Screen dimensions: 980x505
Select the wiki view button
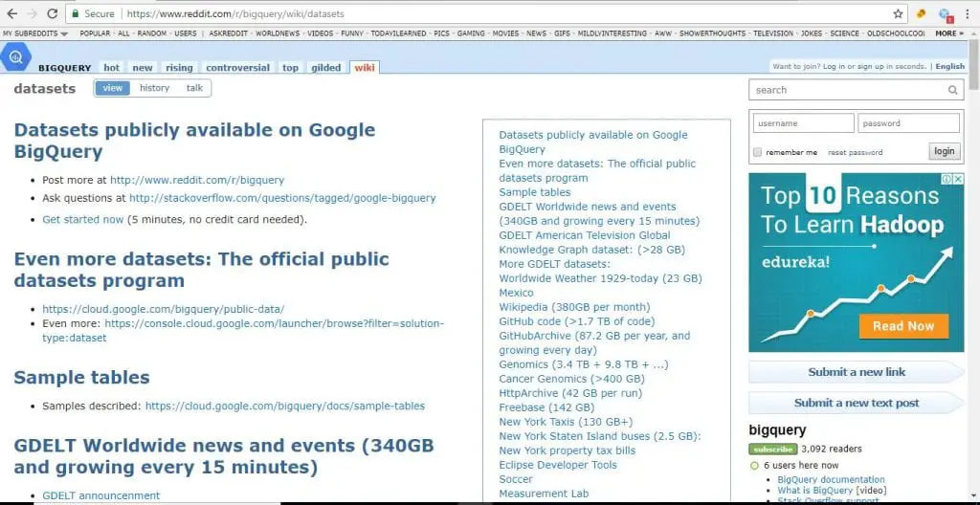pyautogui.click(x=113, y=88)
